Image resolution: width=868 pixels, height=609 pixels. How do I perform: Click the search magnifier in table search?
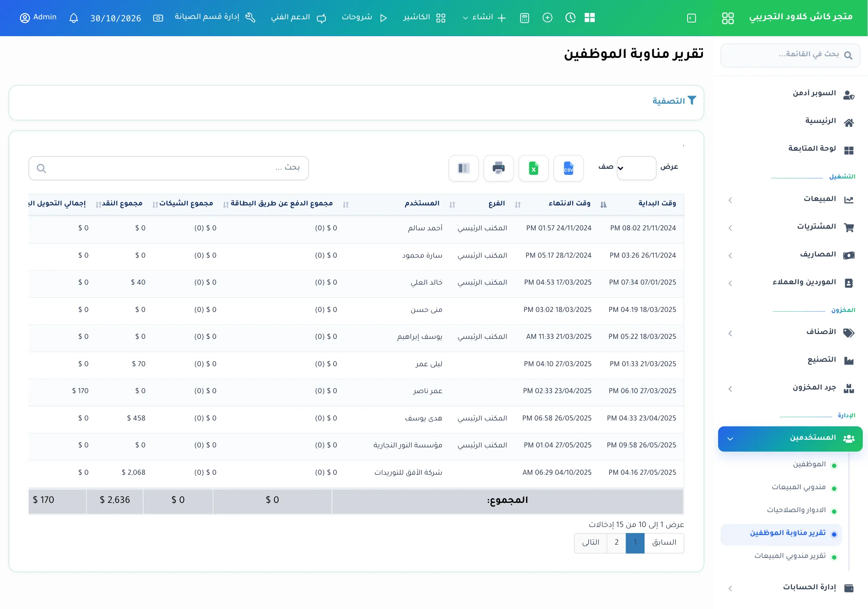coord(41,168)
